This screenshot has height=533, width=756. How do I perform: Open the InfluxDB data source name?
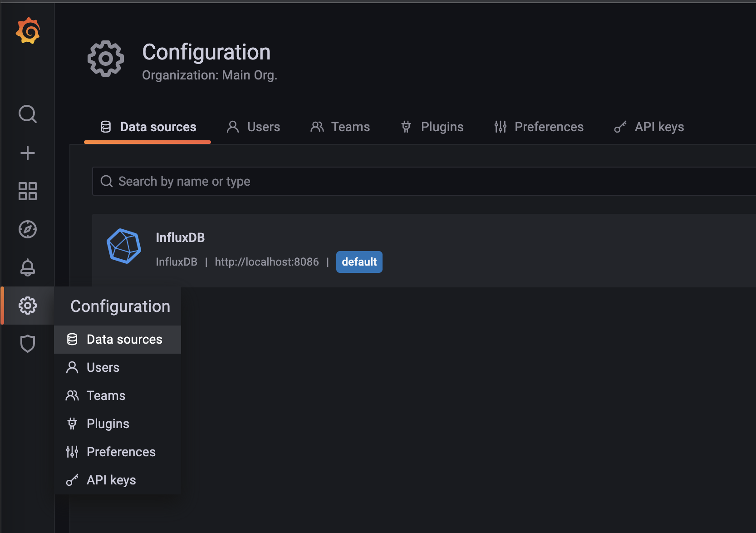(x=180, y=237)
